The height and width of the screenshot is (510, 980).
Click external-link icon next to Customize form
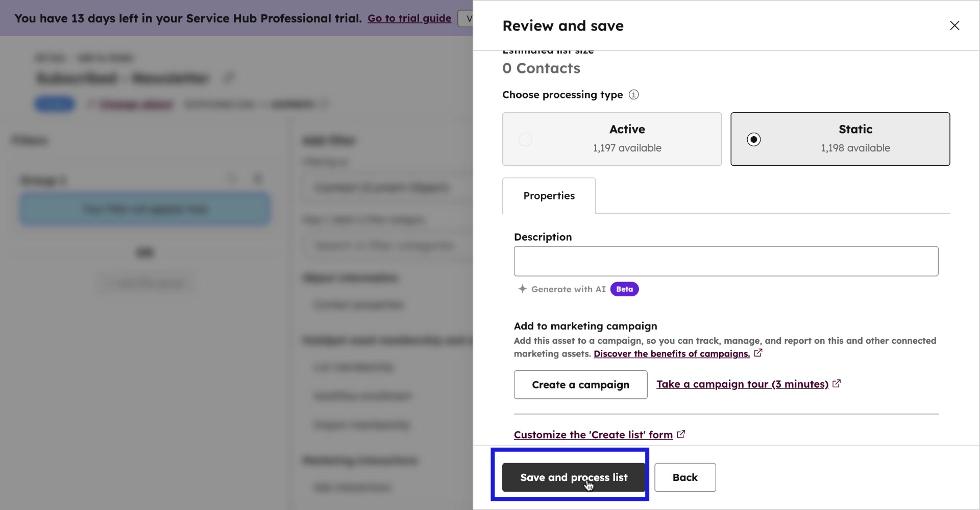pos(681,435)
